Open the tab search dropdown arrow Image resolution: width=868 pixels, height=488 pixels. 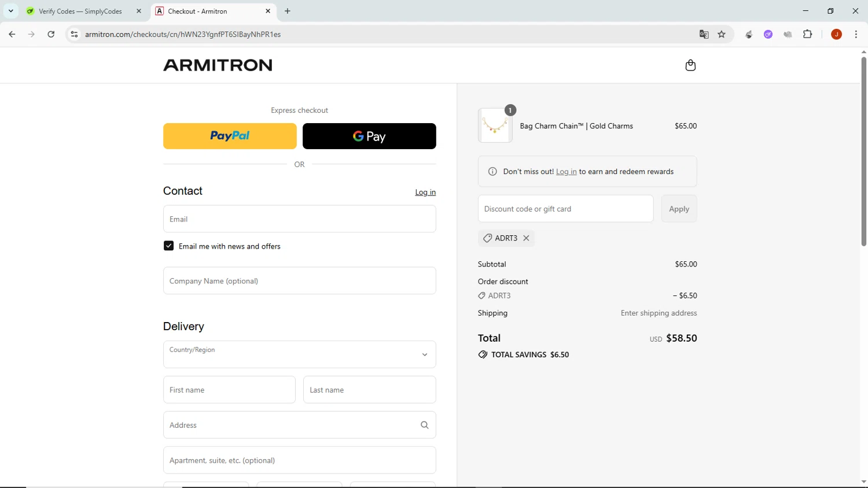[x=10, y=11]
